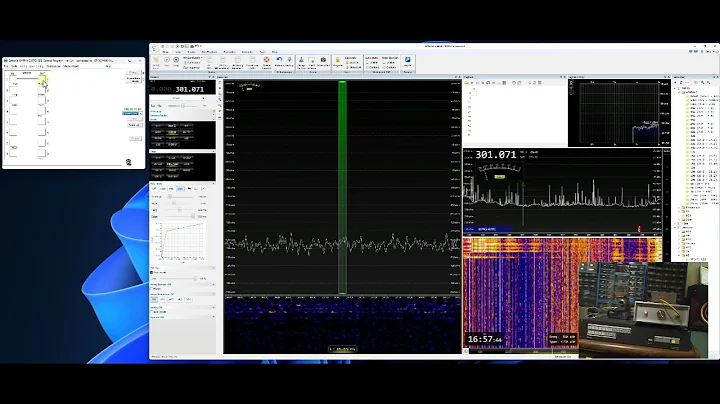
Task: Open the Home ribbon tab
Action: (165, 52)
